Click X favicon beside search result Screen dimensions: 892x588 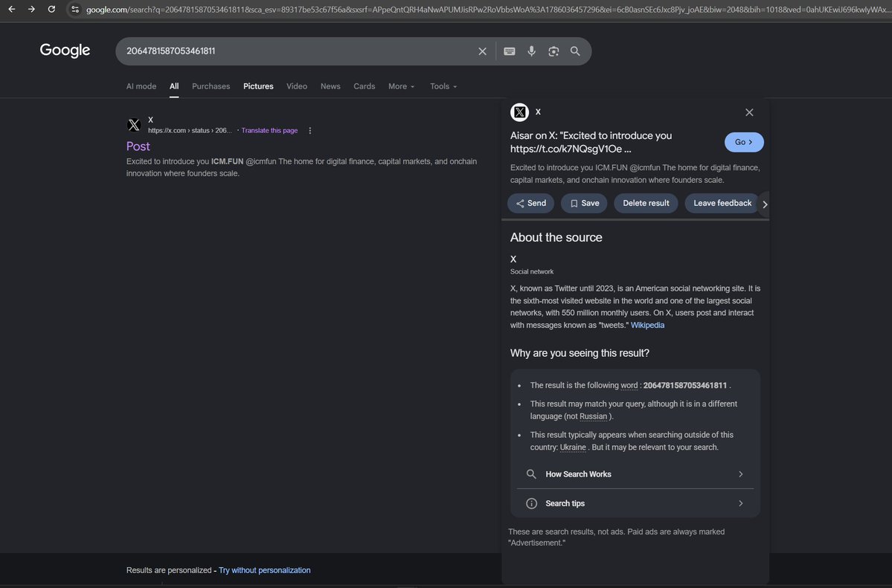[x=134, y=125]
